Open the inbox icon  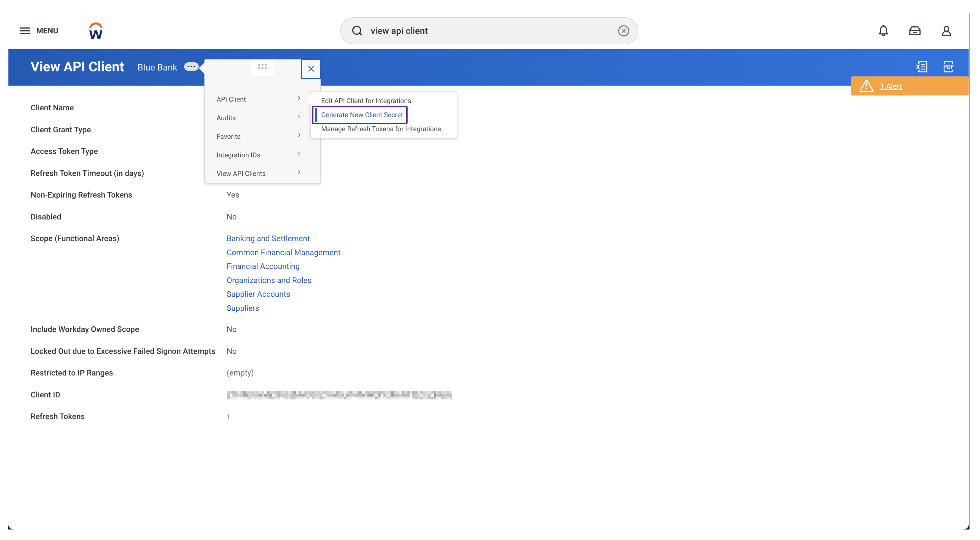[915, 30]
